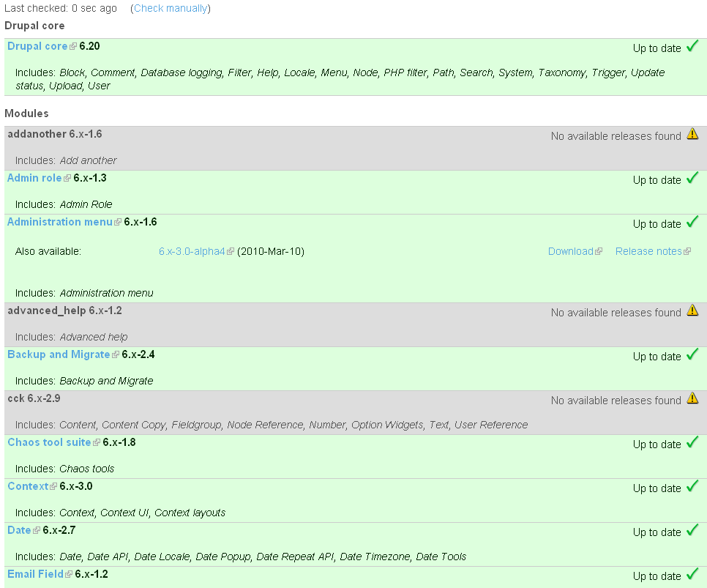Click 'Includes: Add another' text
This screenshot has height=588, width=707.
[66, 160]
